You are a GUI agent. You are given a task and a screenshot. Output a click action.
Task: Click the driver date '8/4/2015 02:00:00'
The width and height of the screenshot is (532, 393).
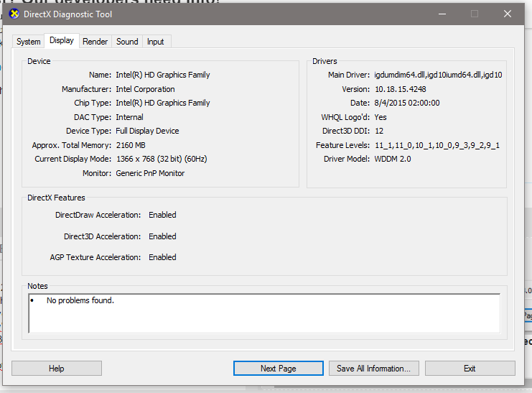[407, 103]
